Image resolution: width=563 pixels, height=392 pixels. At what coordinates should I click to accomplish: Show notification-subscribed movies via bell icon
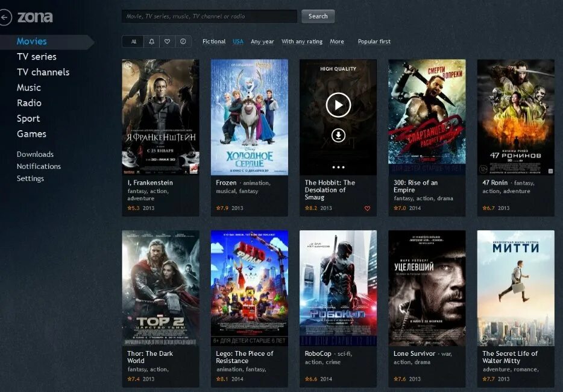[x=151, y=42]
